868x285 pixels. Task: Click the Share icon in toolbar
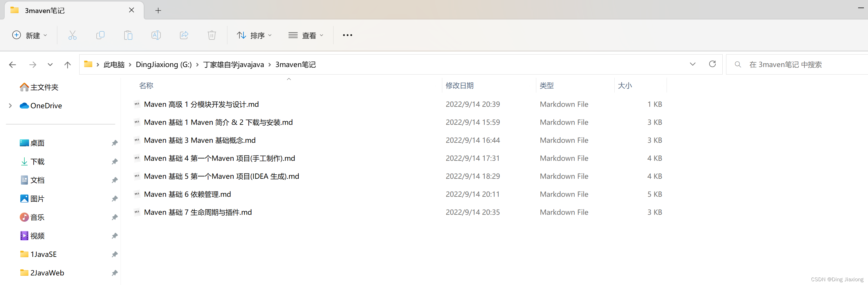click(x=184, y=35)
